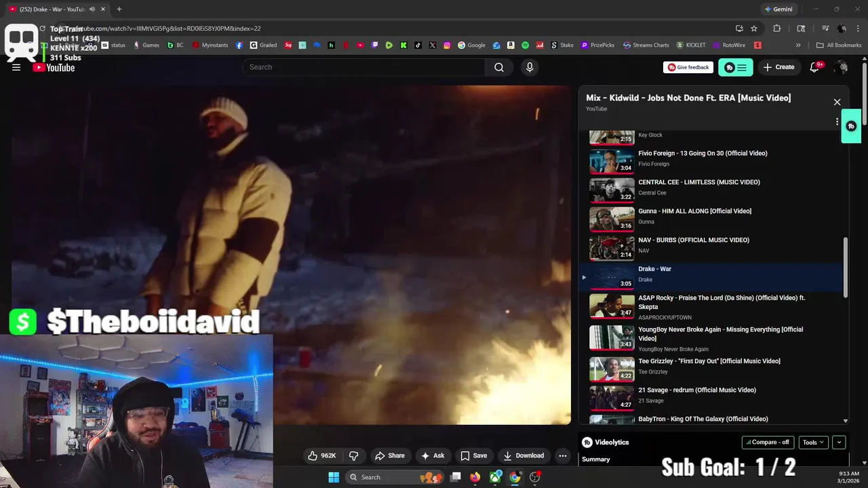This screenshot has height=488, width=868.
Task: Click the Give feedback button
Action: pyautogui.click(x=688, y=67)
